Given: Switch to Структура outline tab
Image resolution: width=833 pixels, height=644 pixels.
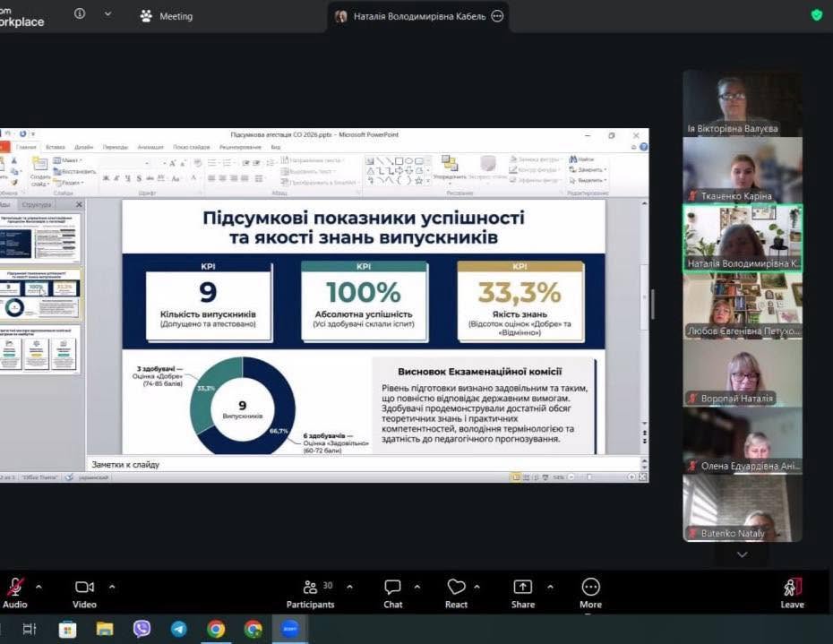Looking at the screenshot, I should 37,204.
